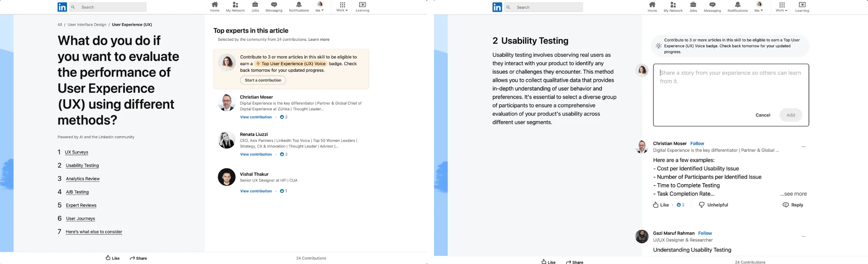Click Start a contribution button
Viewport: 868px width, 264px height.
[x=263, y=80]
